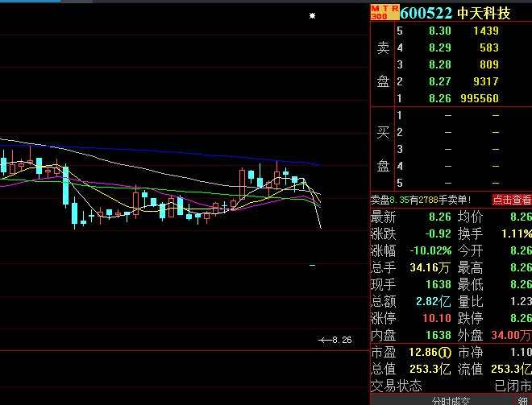Click the sell notice 卖盘8.35有2788手卖单

click(421, 200)
